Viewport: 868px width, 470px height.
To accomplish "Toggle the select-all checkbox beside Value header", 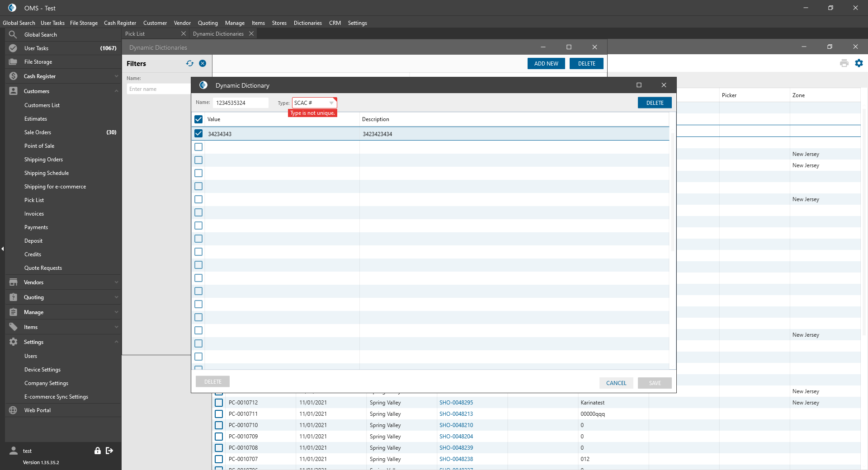I will click(198, 119).
